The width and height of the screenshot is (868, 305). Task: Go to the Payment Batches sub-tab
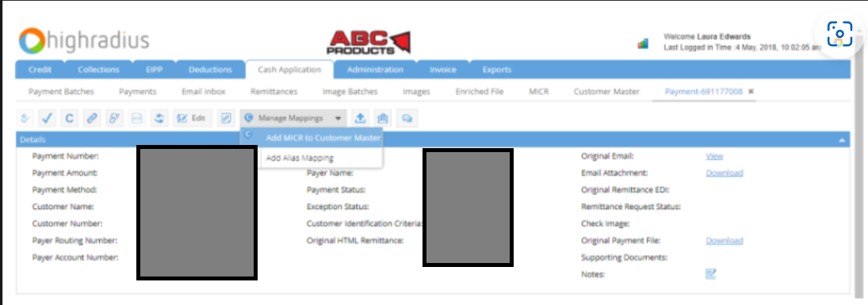click(x=61, y=91)
